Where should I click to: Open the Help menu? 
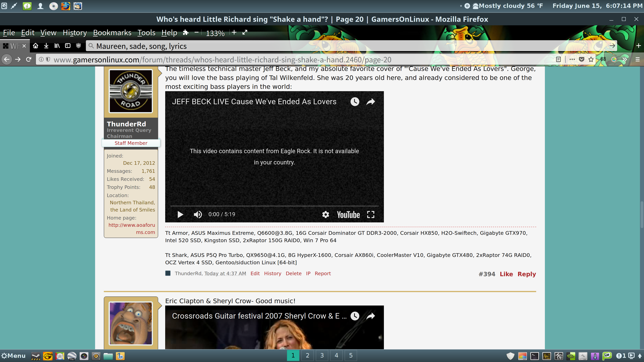click(x=169, y=33)
